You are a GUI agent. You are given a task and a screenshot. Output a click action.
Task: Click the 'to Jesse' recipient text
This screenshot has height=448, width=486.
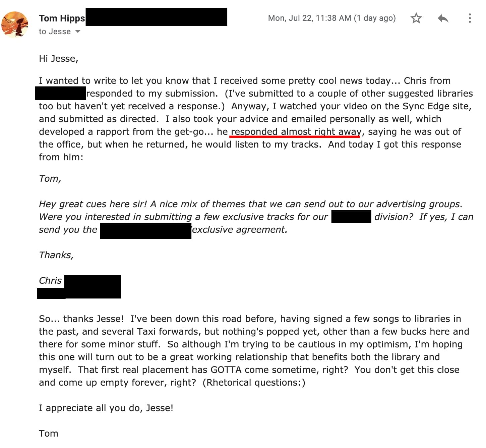(55, 32)
